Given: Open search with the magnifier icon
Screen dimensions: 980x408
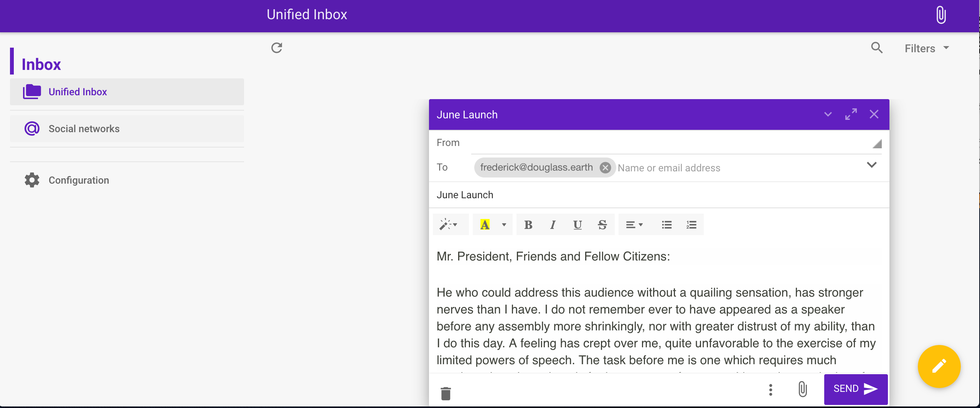Looking at the screenshot, I should point(876,48).
